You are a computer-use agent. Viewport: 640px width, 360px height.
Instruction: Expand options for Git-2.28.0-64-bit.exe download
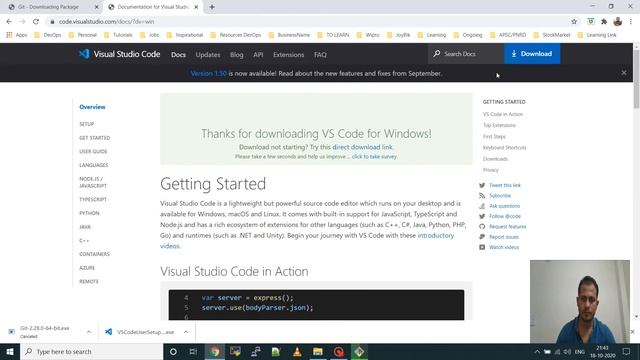[x=89, y=332]
